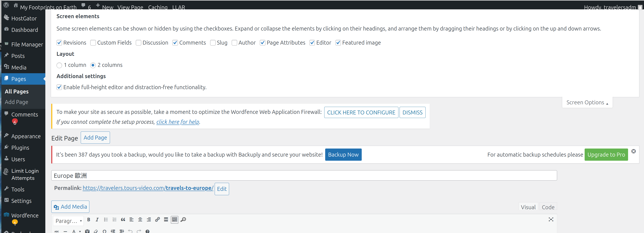Open distraction-free writing mode icon
The height and width of the screenshot is (233, 644).
[x=551, y=220]
